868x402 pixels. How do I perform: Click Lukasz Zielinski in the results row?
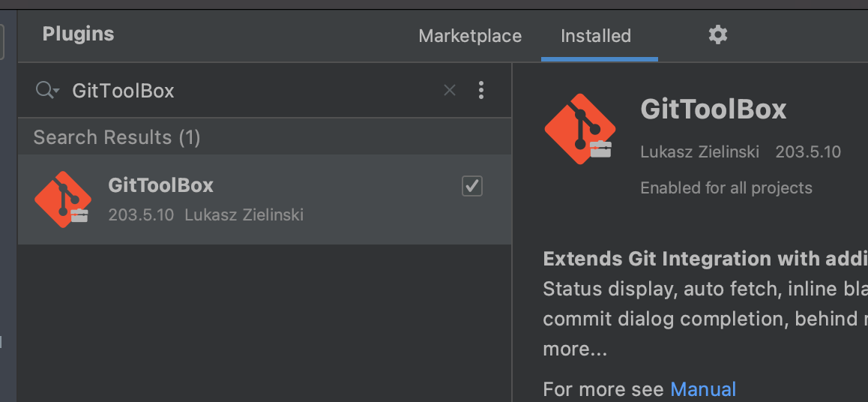click(244, 215)
